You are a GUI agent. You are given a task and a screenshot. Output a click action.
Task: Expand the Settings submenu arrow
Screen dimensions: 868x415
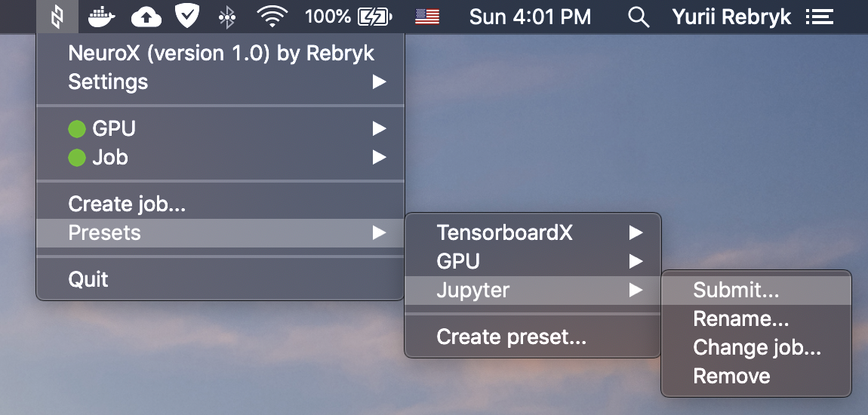[x=379, y=82]
